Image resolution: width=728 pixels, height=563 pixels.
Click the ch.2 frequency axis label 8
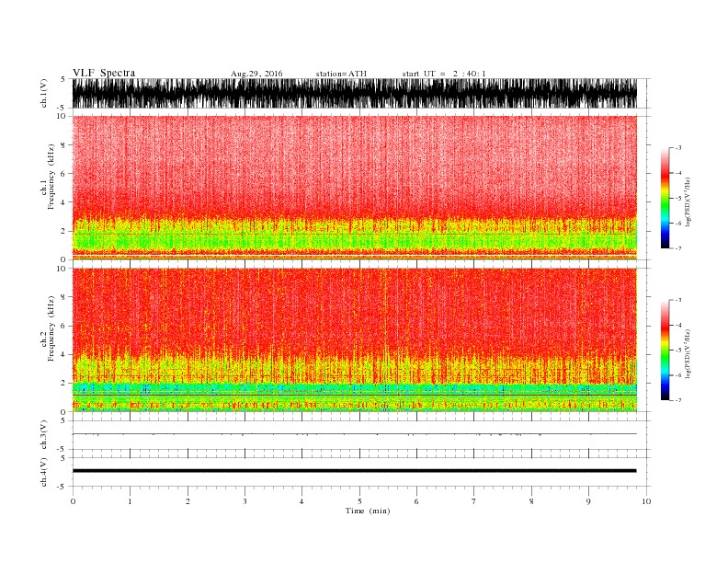(x=63, y=297)
